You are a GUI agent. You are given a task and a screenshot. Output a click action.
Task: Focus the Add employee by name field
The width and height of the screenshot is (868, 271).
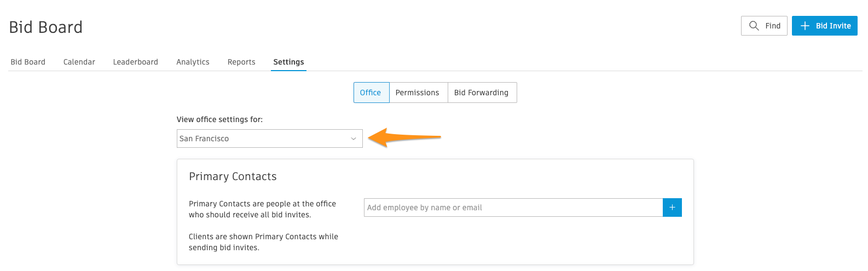(513, 207)
